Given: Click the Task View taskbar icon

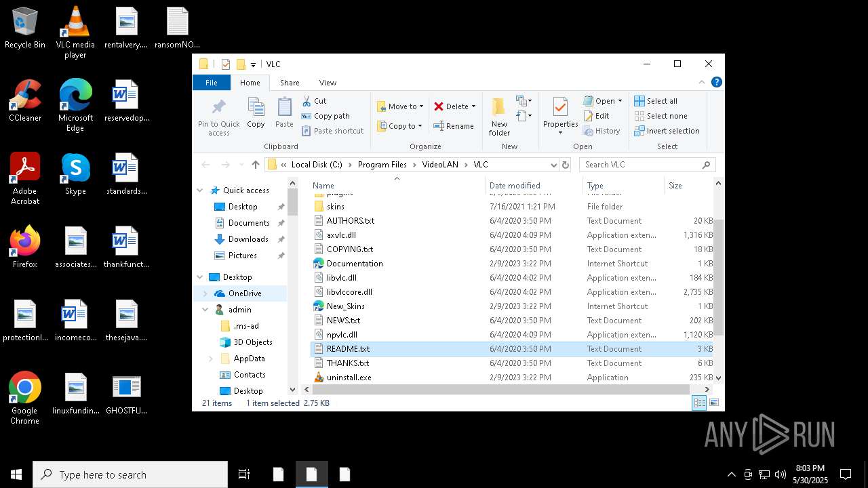Looking at the screenshot, I should click(x=244, y=474).
